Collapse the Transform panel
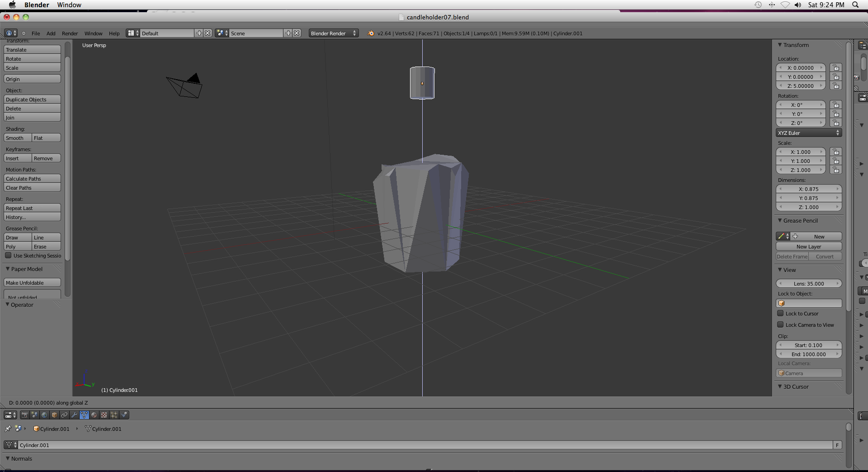The height and width of the screenshot is (472, 868). tap(780, 45)
